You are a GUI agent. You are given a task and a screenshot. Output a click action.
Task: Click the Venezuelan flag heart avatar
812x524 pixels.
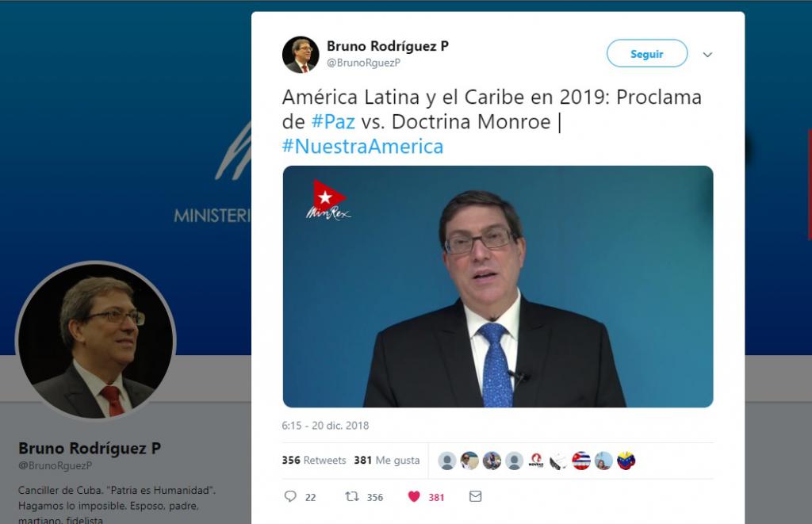[x=626, y=461]
